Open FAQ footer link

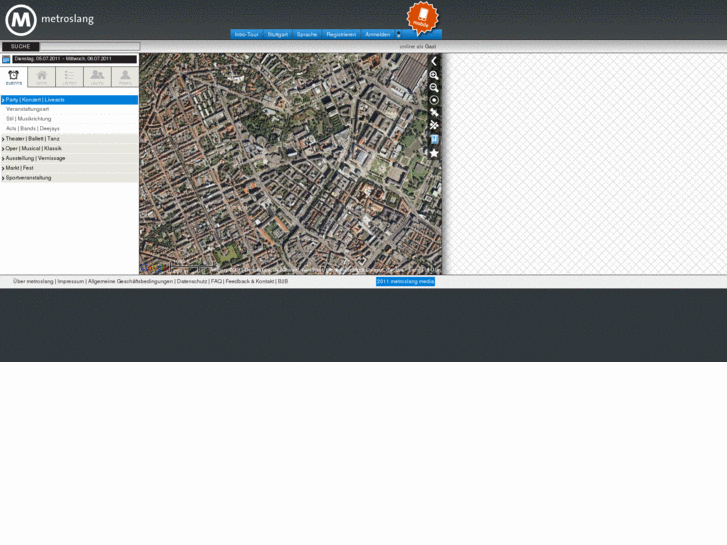[x=216, y=282]
